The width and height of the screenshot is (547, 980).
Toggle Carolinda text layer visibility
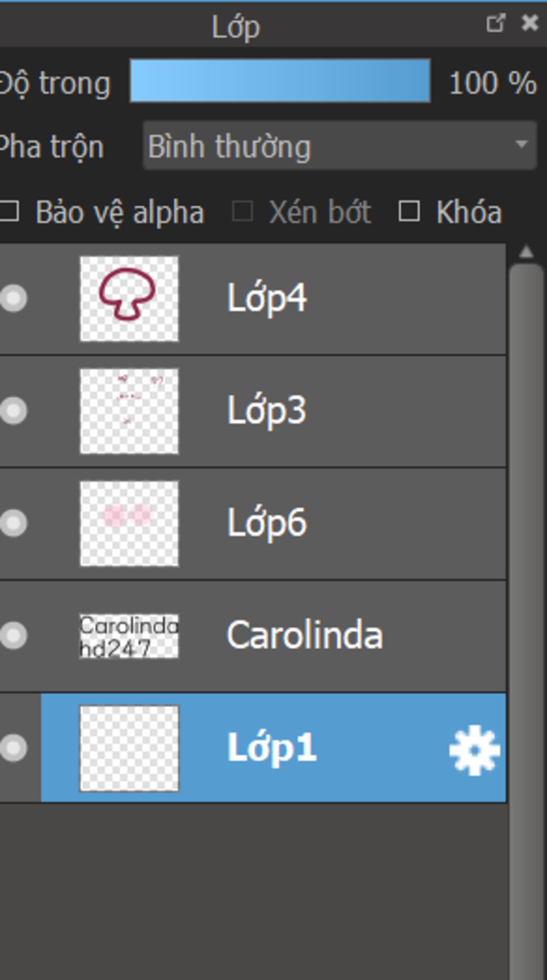pyautogui.click(x=14, y=635)
